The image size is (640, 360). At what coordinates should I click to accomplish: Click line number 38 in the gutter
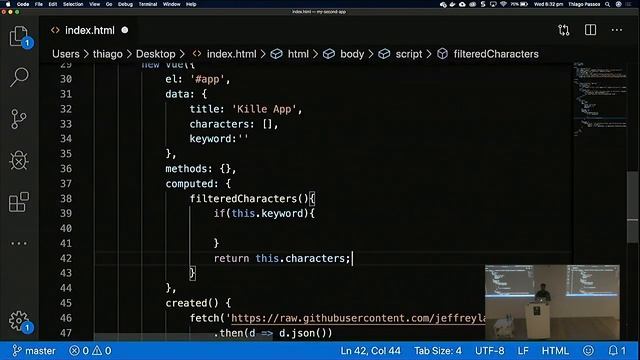(66, 198)
